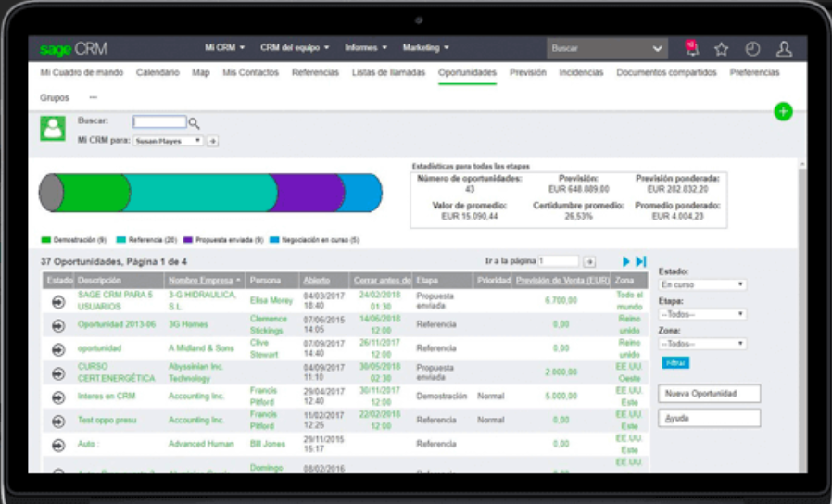
Task: Click go button beside page number field
Action: [589, 261]
